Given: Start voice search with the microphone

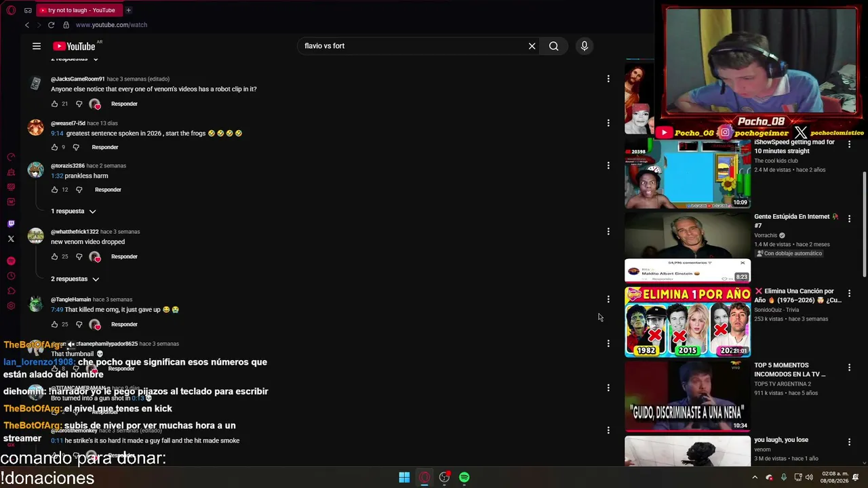Looking at the screenshot, I should pyautogui.click(x=585, y=46).
